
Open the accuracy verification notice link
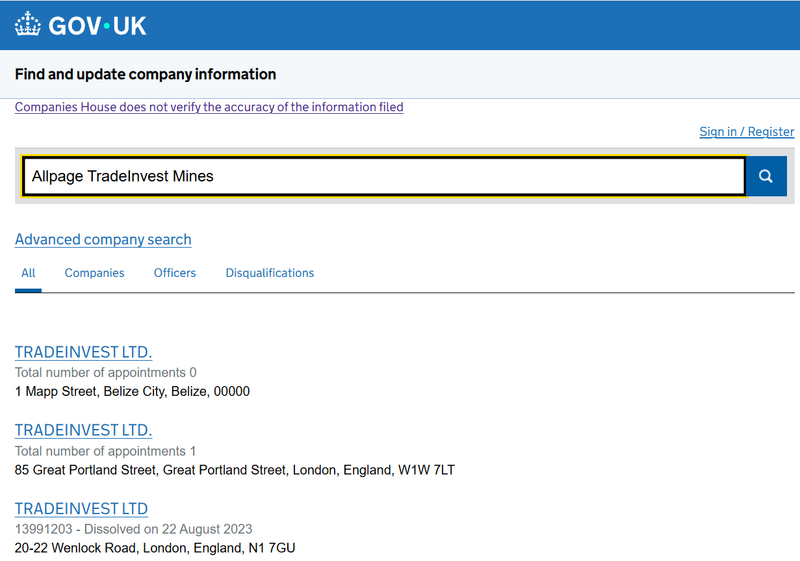point(209,107)
